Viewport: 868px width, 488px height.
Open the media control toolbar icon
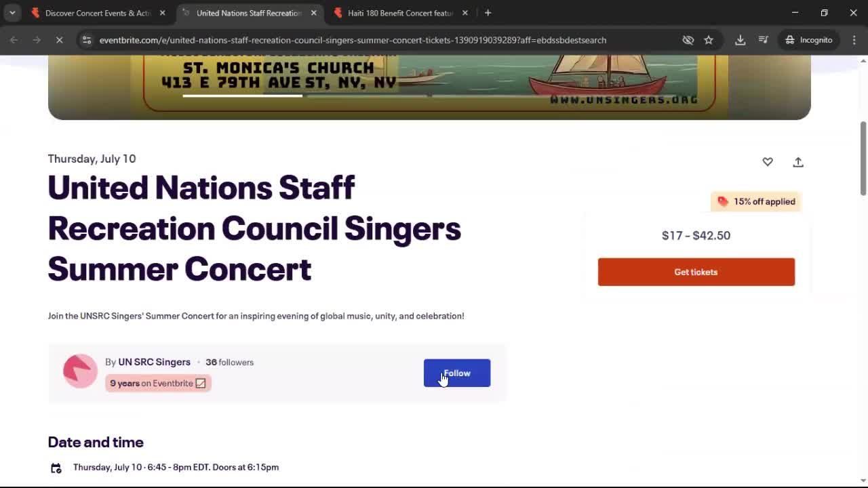tap(764, 40)
